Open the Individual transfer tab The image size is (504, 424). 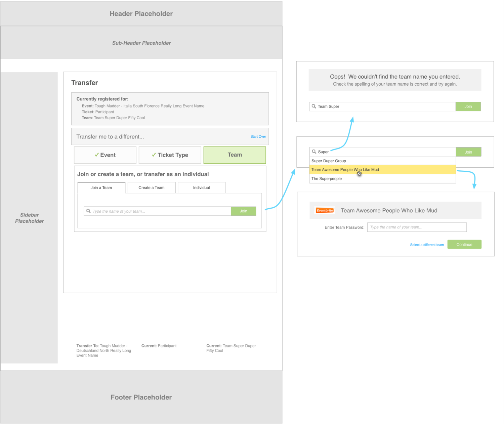[201, 187]
